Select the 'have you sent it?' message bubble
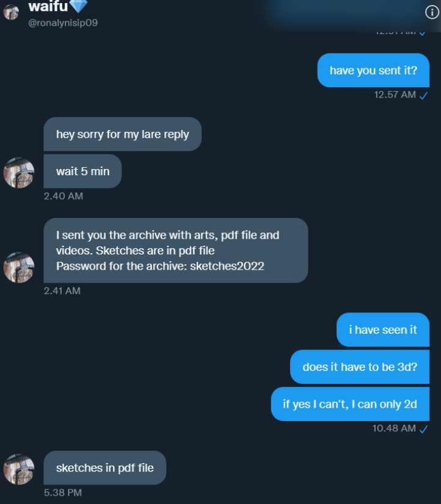 tap(373, 70)
